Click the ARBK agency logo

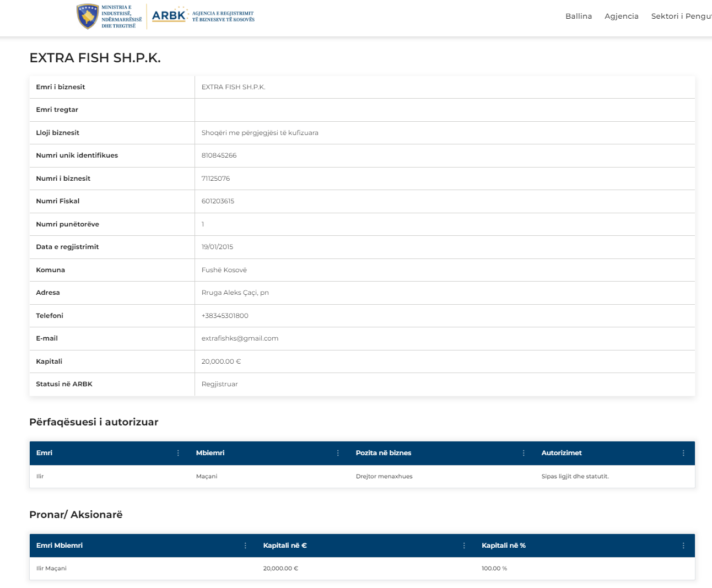(203, 16)
